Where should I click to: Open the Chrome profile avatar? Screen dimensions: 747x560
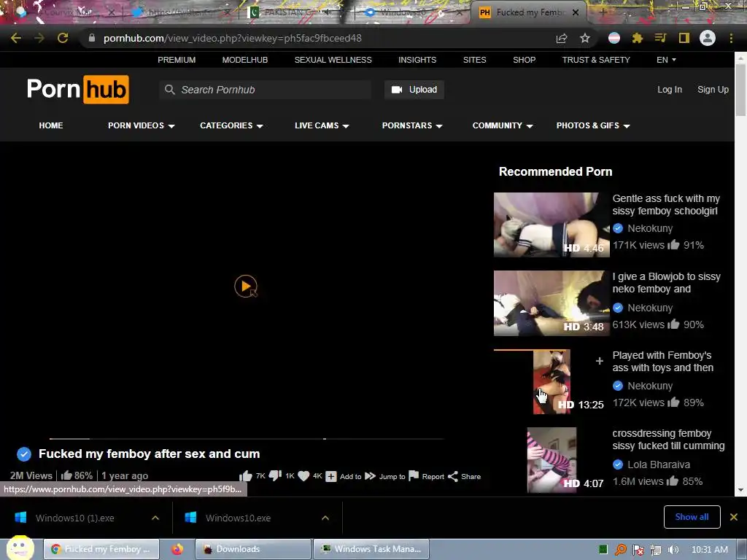[708, 38]
